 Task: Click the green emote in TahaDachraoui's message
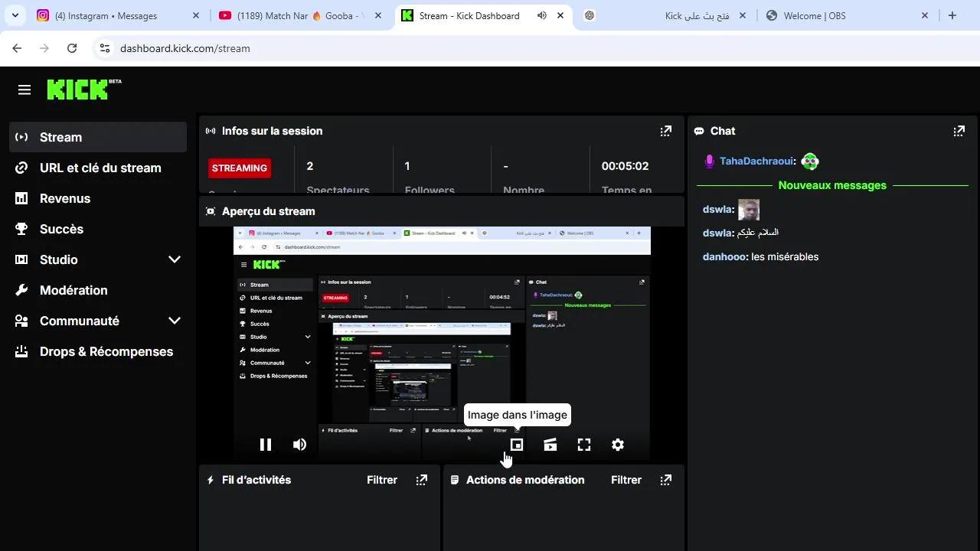pyautogui.click(x=810, y=161)
